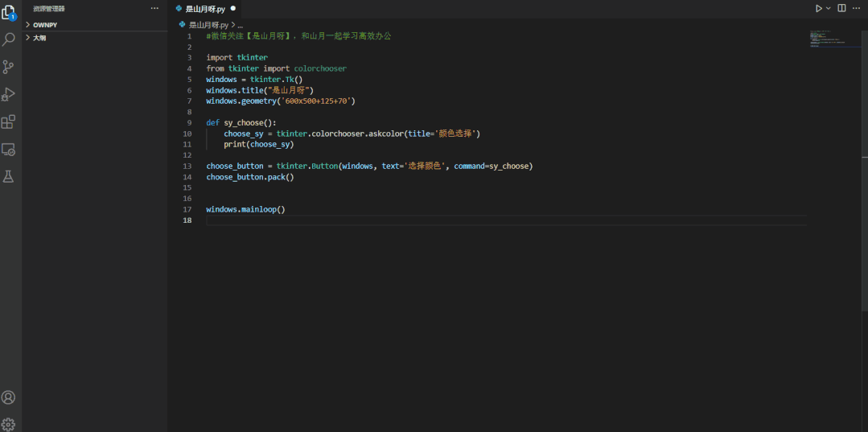
Task: Click the '选择颜色' string on line 13
Action: click(423, 167)
